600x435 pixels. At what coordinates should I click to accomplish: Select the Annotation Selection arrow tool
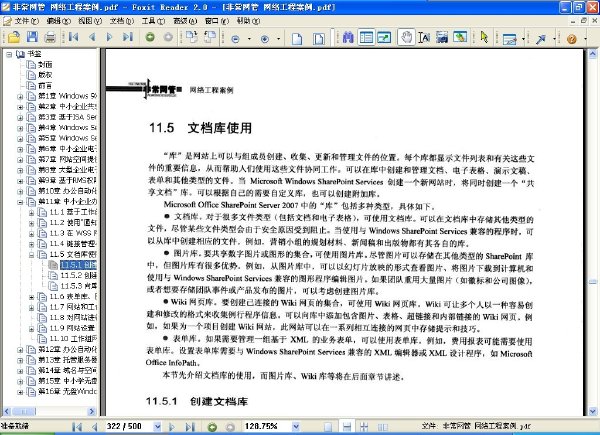tap(484, 37)
